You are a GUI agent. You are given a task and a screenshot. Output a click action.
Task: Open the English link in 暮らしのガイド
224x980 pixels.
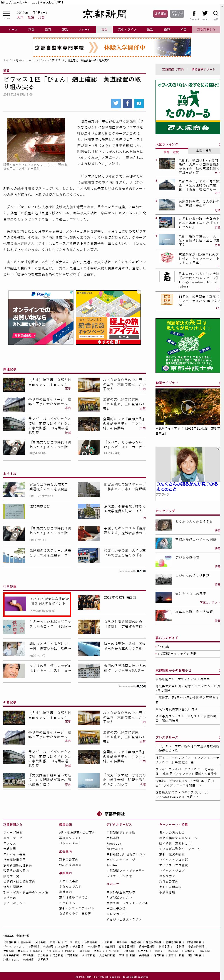pyautogui.click(x=164, y=647)
